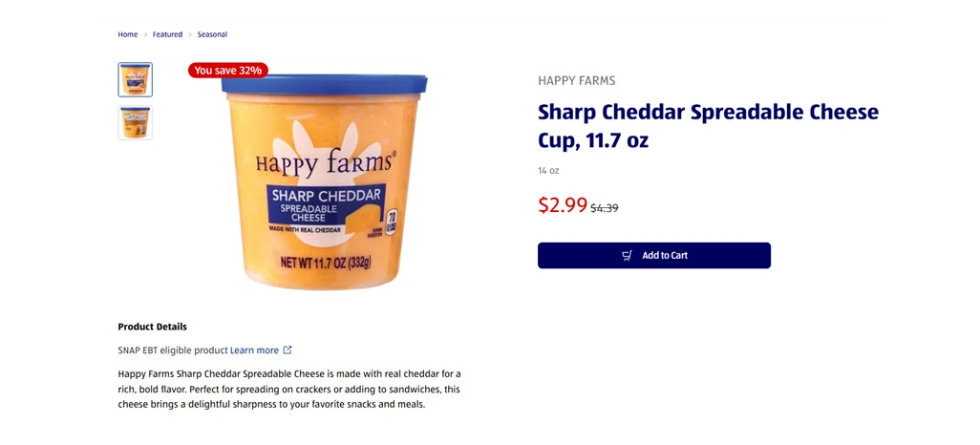This screenshot has width=980, height=445.
Task: Select the first product thumbnail
Action: (x=135, y=79)
